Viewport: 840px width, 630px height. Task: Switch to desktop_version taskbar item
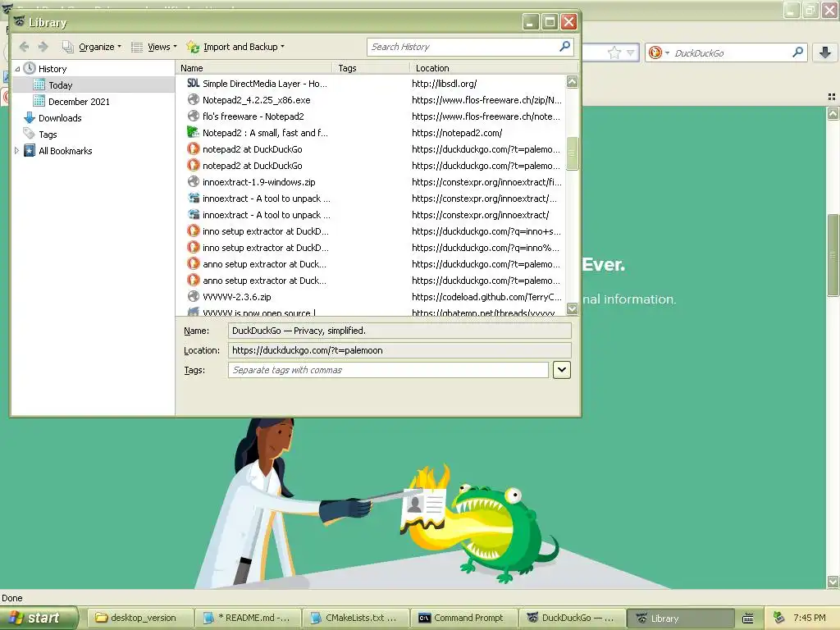click(139, 618)
